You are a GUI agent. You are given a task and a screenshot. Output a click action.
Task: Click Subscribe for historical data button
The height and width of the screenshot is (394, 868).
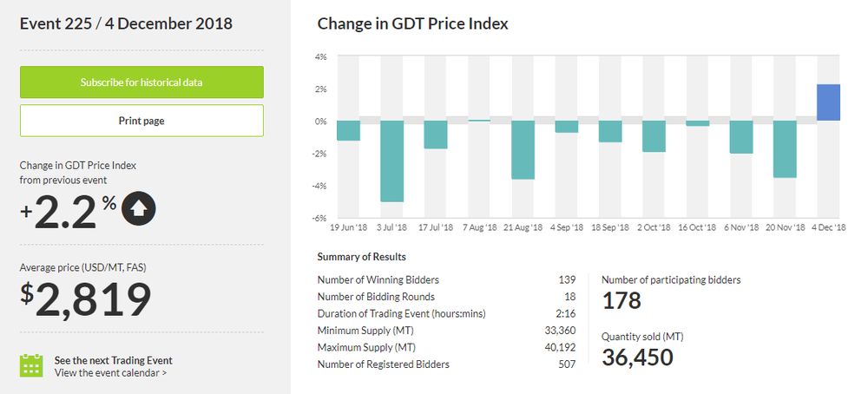tap(141, 82)
